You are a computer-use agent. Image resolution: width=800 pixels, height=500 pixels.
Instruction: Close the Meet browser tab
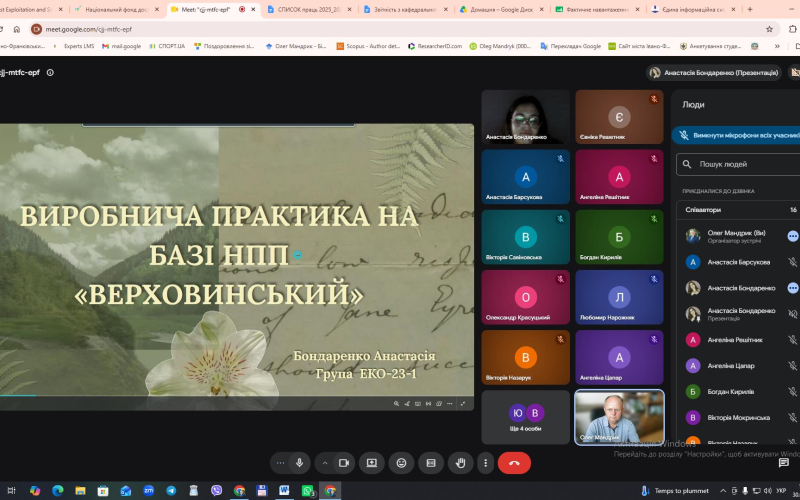[x=253, y=9]
